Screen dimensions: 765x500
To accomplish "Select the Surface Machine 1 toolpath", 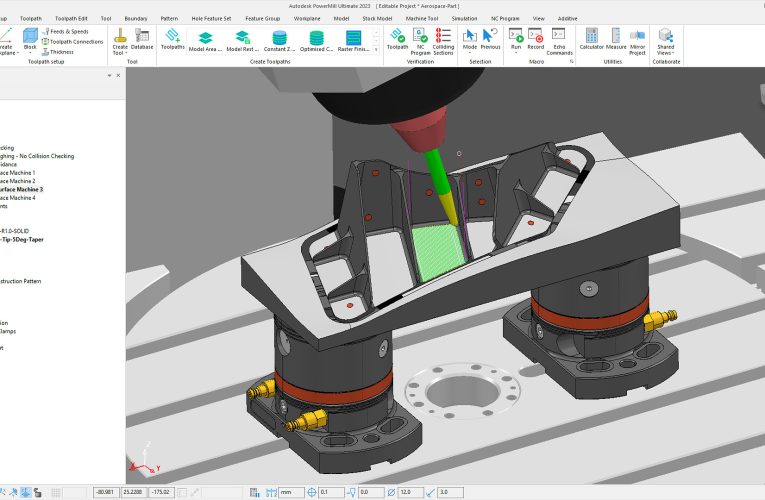I will click(x=18, y=173).
